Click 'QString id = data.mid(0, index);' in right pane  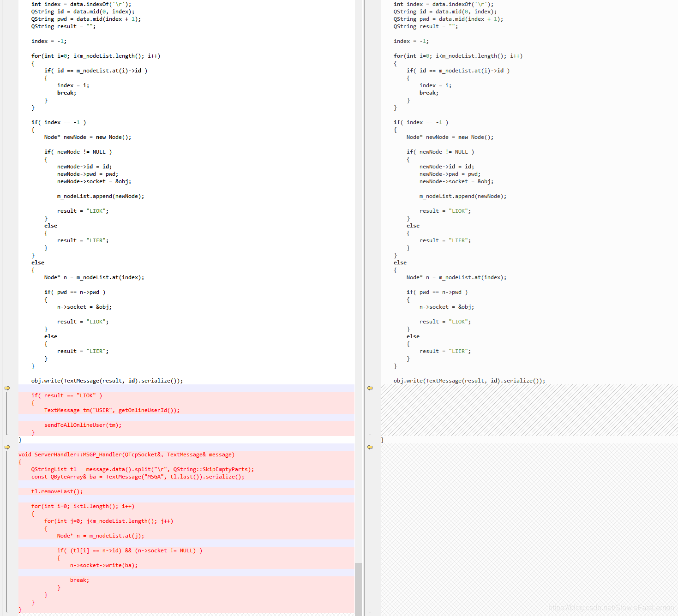click(445, 12)
